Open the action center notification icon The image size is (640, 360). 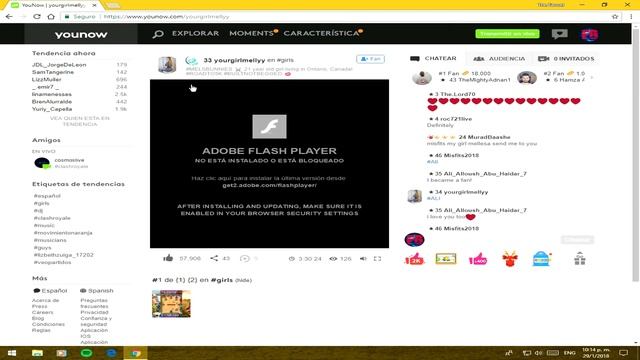tap(623, 353)
